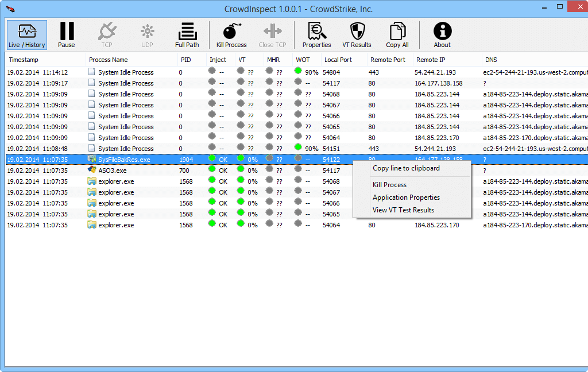The width and height of the screenshot is (588, 372).
Task: Toggle the UDP filter
Action: tap(147, 35)
